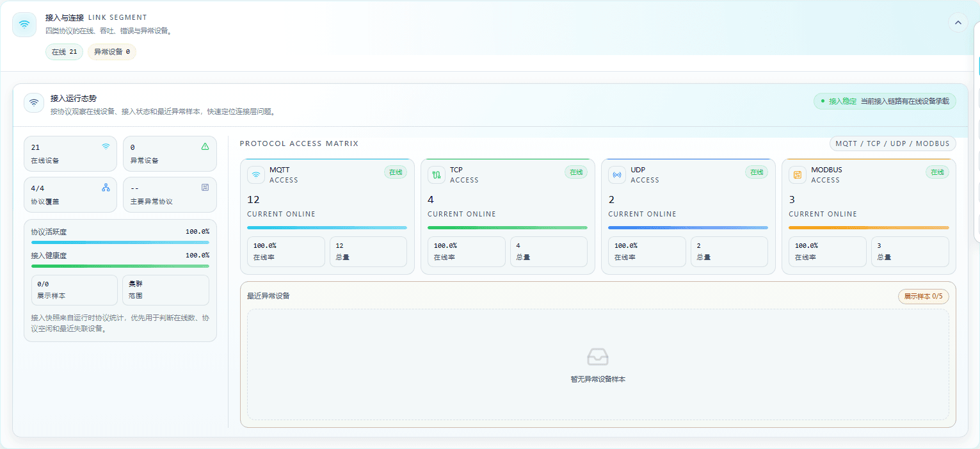This screenshot has height=449, width=980.
Task: Click the MQTT card's 总量 12 tile
Action: pyautogui.click(x=369, y=252)
